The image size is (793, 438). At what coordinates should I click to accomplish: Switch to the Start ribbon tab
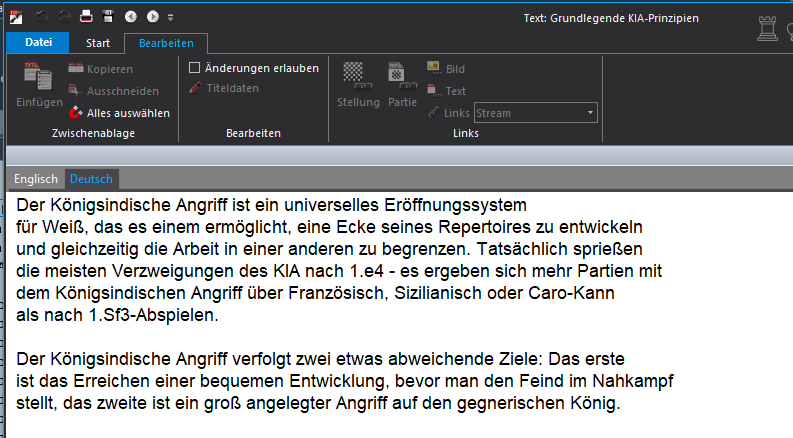pos(97,42)
